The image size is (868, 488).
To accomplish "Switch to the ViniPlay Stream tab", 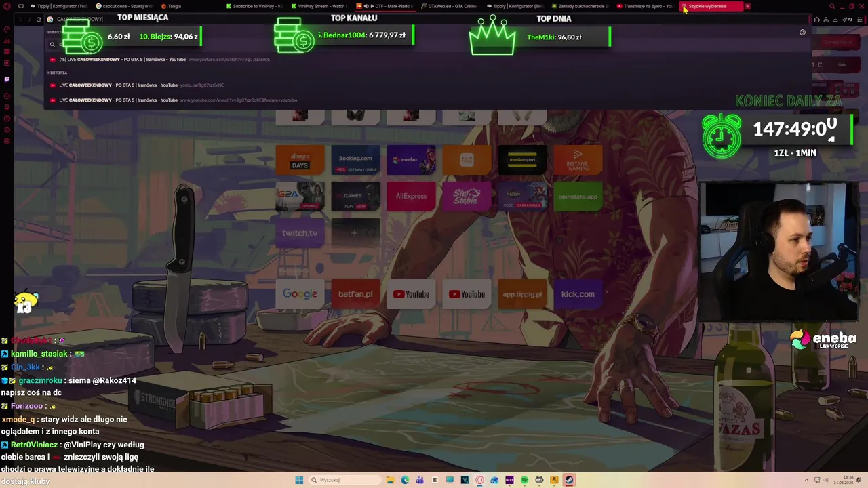I will coord(320,6).
